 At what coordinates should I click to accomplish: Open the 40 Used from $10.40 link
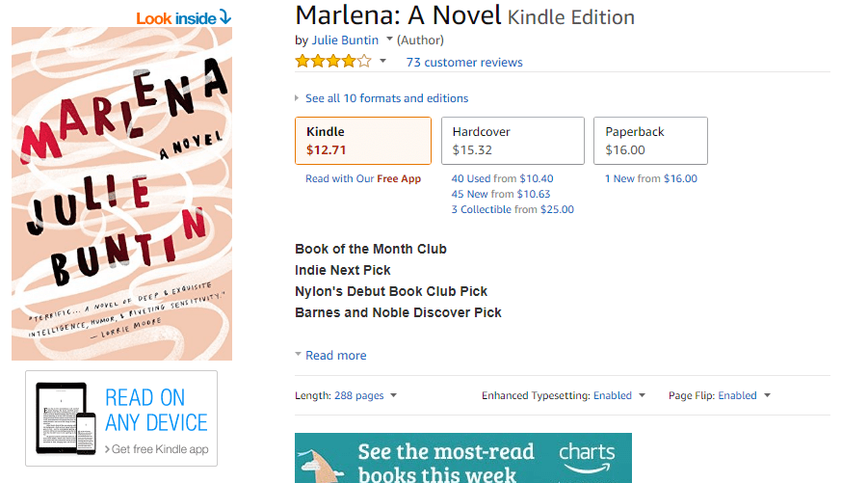(503, 179)
